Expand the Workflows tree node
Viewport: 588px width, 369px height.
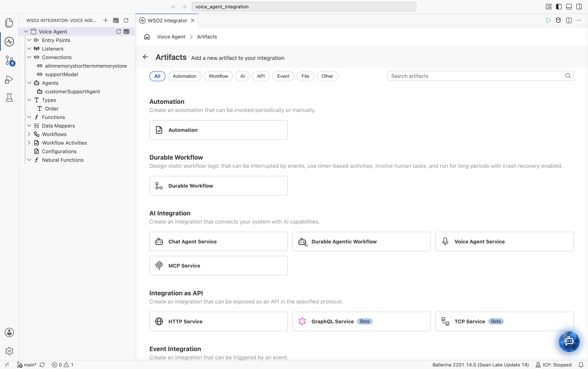pyautogui.click(x=29, y=134)
